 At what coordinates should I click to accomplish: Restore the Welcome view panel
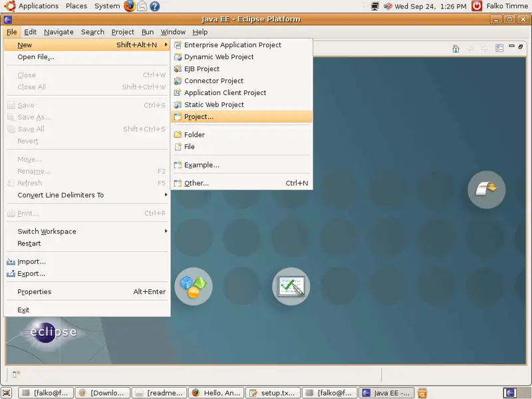pyautogui.click(x=521, y=47)
